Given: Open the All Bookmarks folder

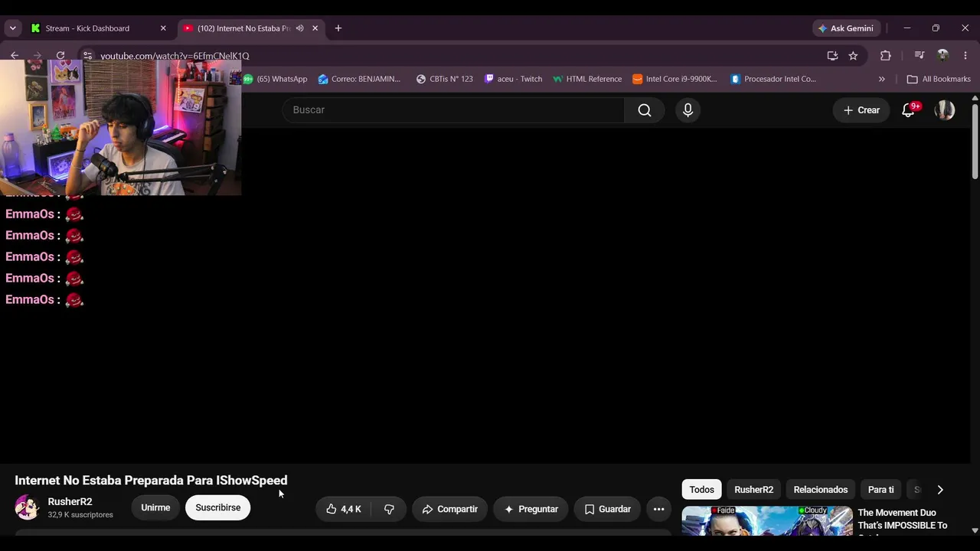Looking at the screenshot, I should pos(939,79).
